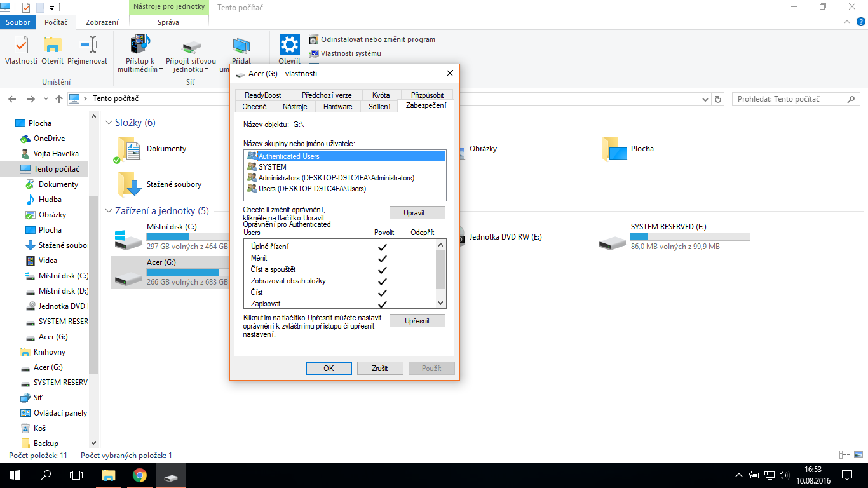Click the down arrow of the permissions list scrollbar

[x=441, y=303]
